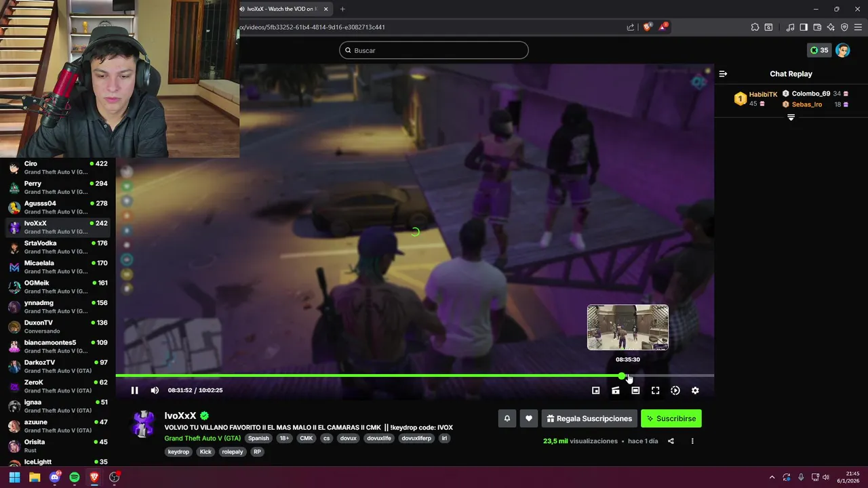This screenshot has width=868, height=488.
Task: Open video player settings gear
Action: click(695, 390)
